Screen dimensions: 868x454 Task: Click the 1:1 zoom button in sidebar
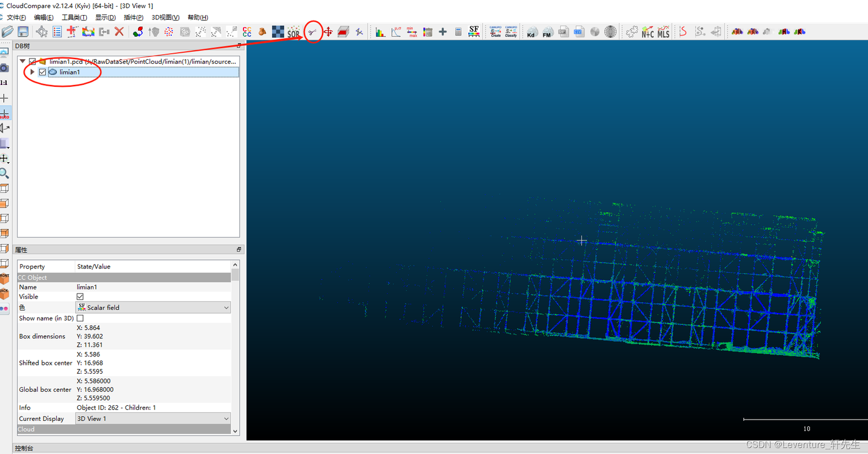coord(4,83)
